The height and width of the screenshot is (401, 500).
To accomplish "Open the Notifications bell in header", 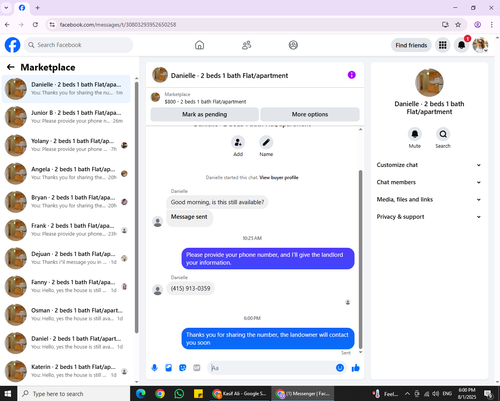I will (461, 45).
